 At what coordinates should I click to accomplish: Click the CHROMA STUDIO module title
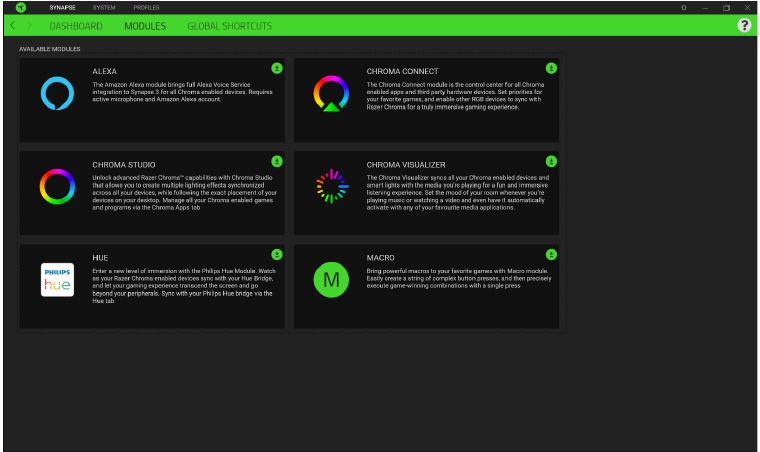[x=124, y=165]
